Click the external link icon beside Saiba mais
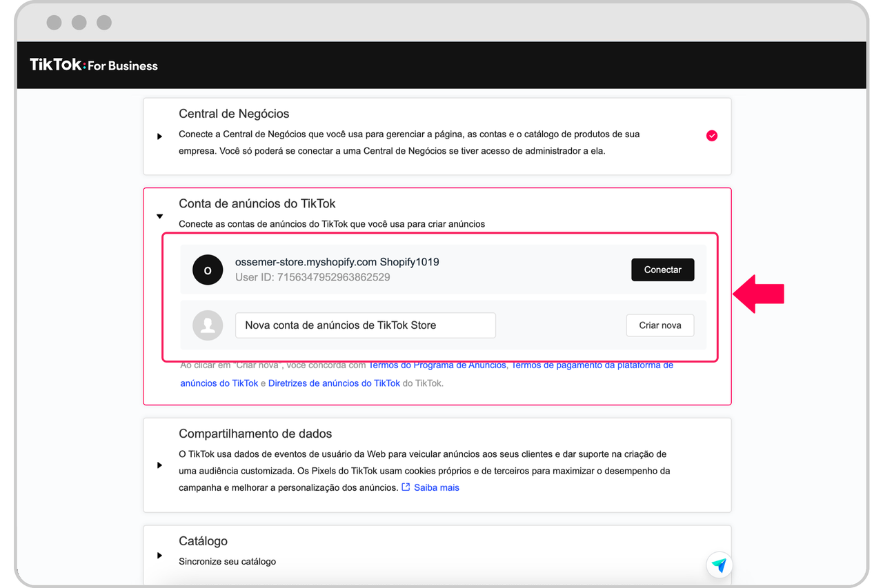The width and height of the screenshot is (883, 588). (406, 487)
